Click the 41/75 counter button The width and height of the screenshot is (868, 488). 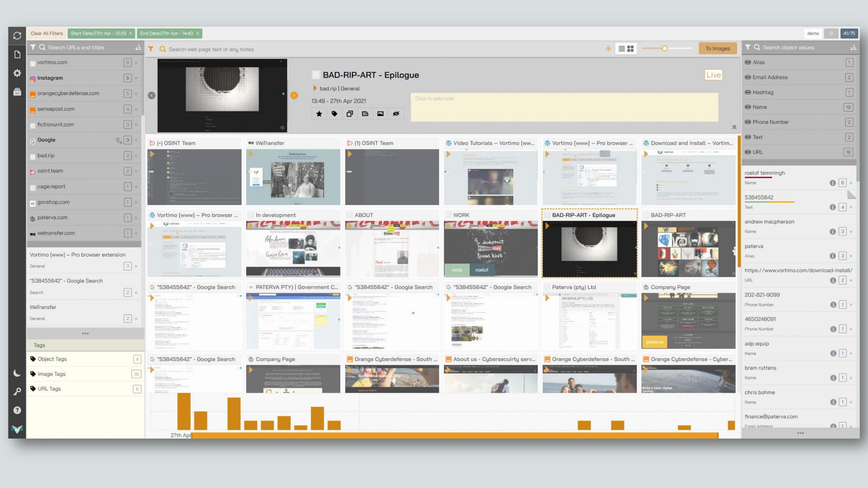[x=849, y=33]
